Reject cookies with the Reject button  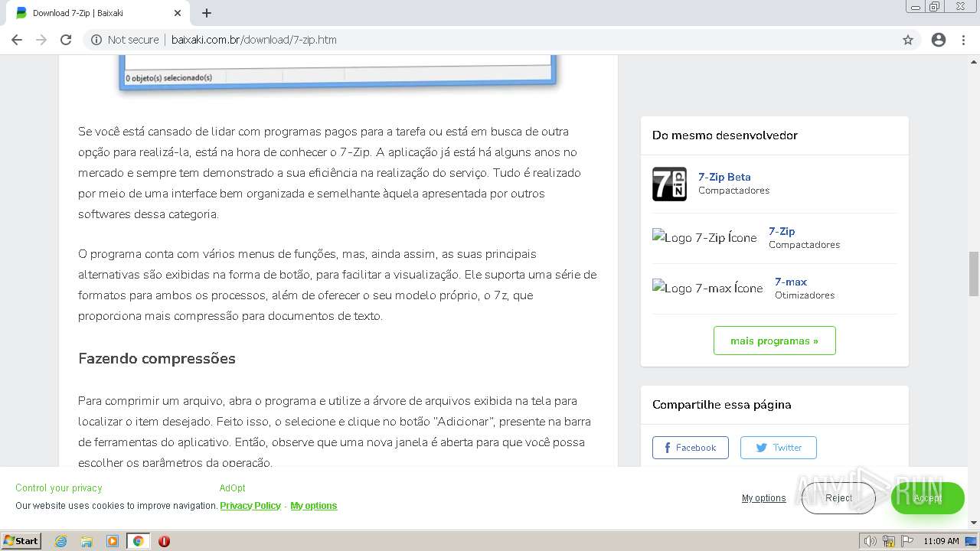[x=838, y=498]
